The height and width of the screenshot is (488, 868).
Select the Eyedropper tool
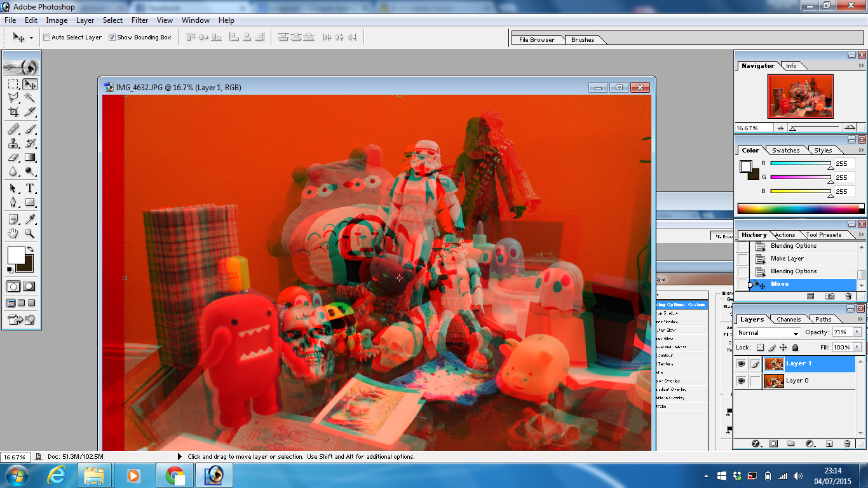tap(29, 220)
